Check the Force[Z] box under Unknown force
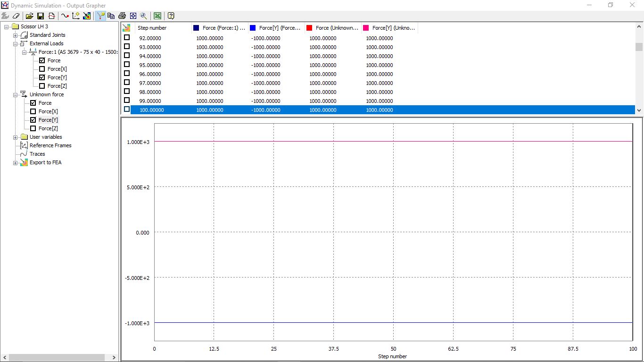Viewport: 644px width, 362px height. [x=33, y=128]
